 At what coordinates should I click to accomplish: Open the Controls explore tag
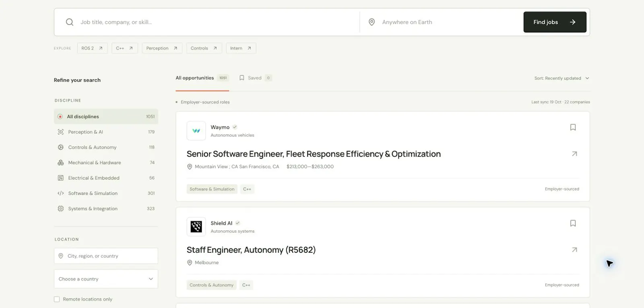204,48
